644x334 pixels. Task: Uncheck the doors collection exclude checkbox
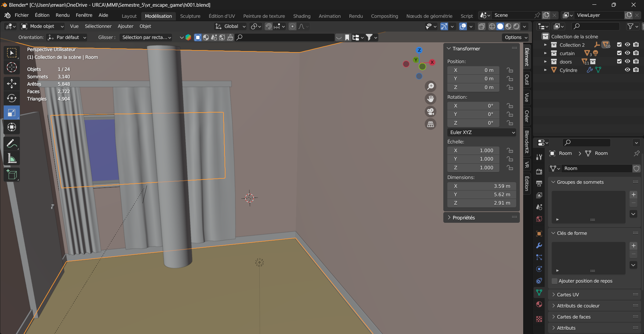619,61
